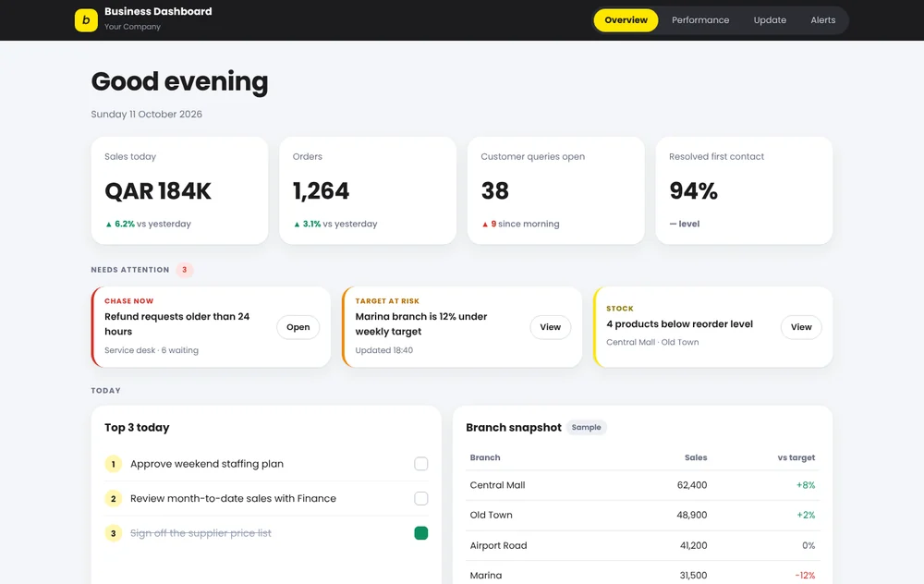Click the 'Branch' column header
The width and height of the screenshot is (924, 584).
485,457
